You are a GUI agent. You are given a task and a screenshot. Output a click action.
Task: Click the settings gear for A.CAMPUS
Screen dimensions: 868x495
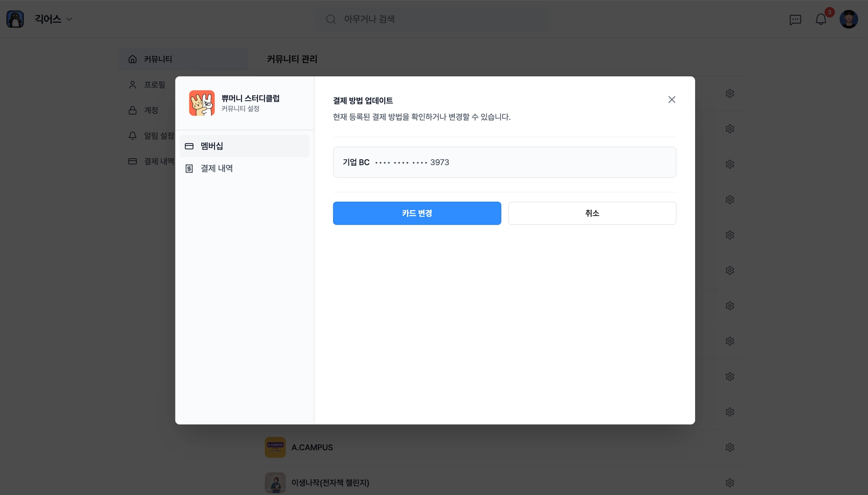coord(729,447)
